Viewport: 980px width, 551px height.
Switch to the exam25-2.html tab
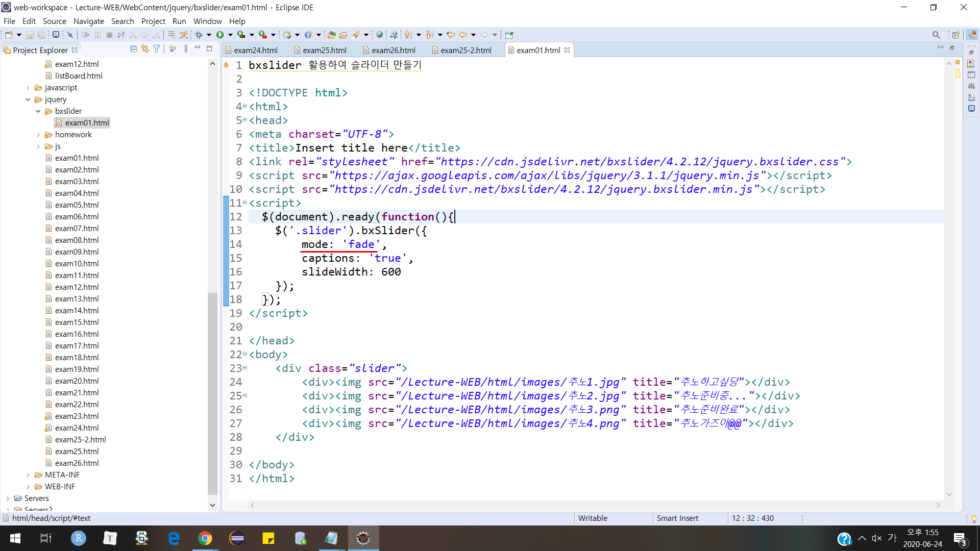click(x=465, y=50)
